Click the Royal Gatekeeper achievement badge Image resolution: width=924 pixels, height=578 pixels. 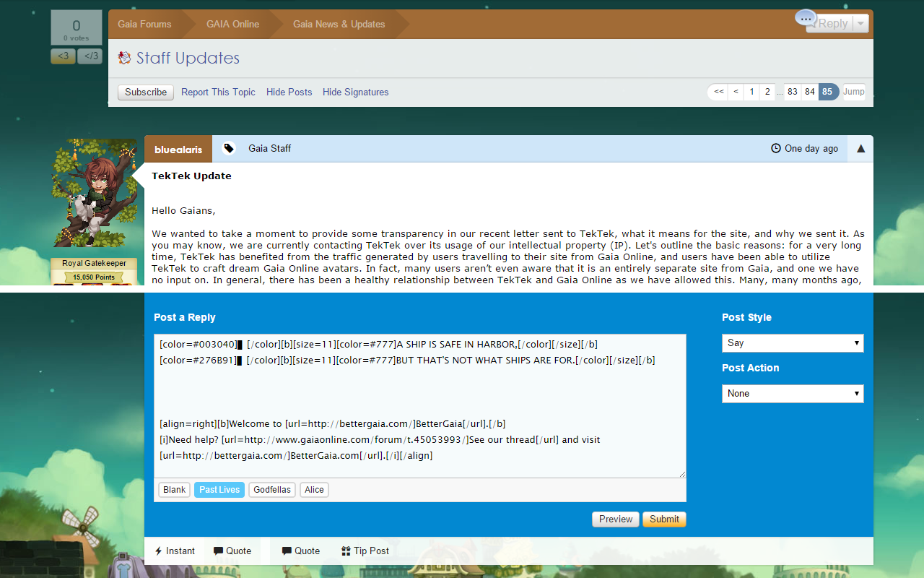coord(94,264)
